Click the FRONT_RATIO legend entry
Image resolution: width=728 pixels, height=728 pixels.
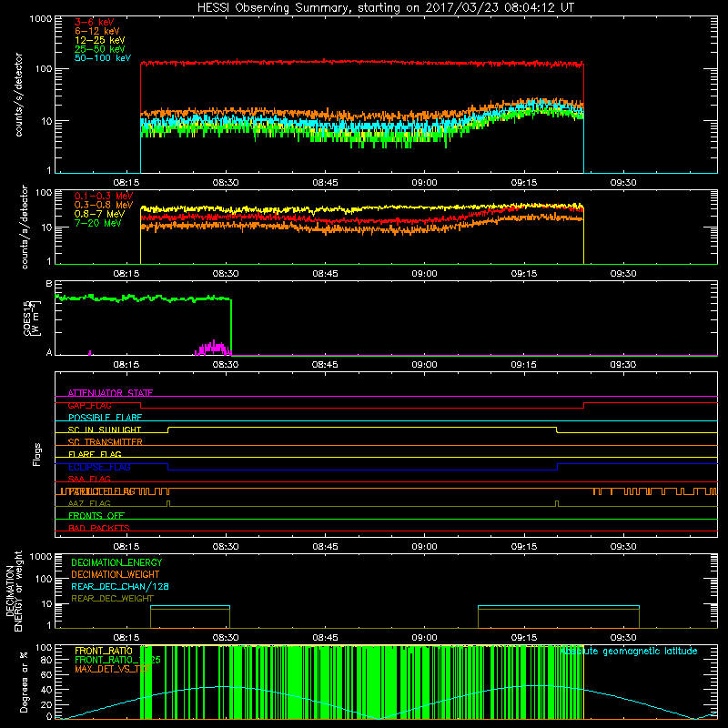point(104,651)
